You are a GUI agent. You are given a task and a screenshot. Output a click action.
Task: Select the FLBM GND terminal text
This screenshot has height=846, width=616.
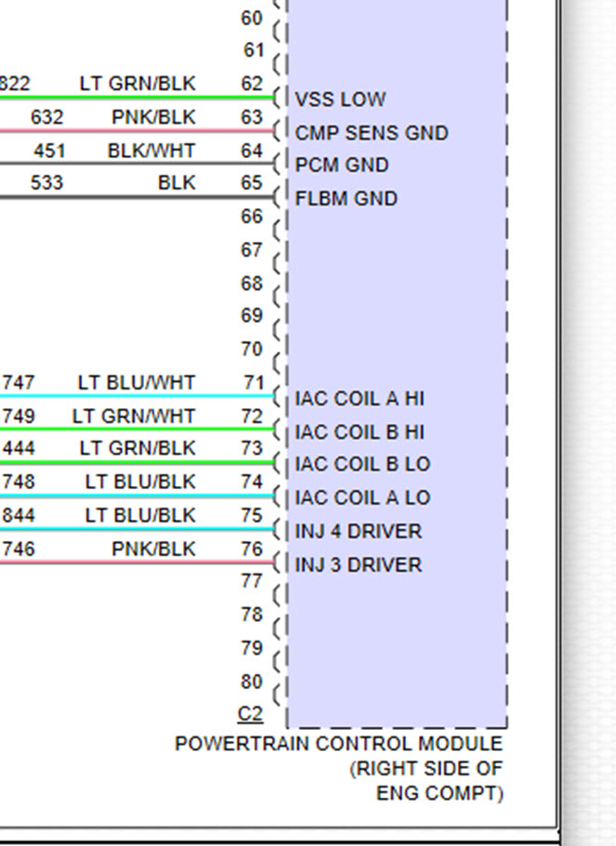click(347, 199)
